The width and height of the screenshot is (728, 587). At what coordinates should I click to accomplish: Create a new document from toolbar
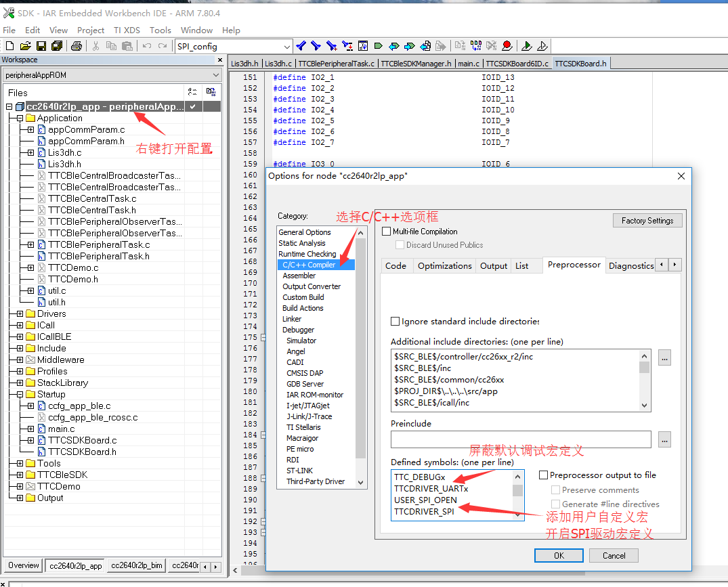click(9, 46)
